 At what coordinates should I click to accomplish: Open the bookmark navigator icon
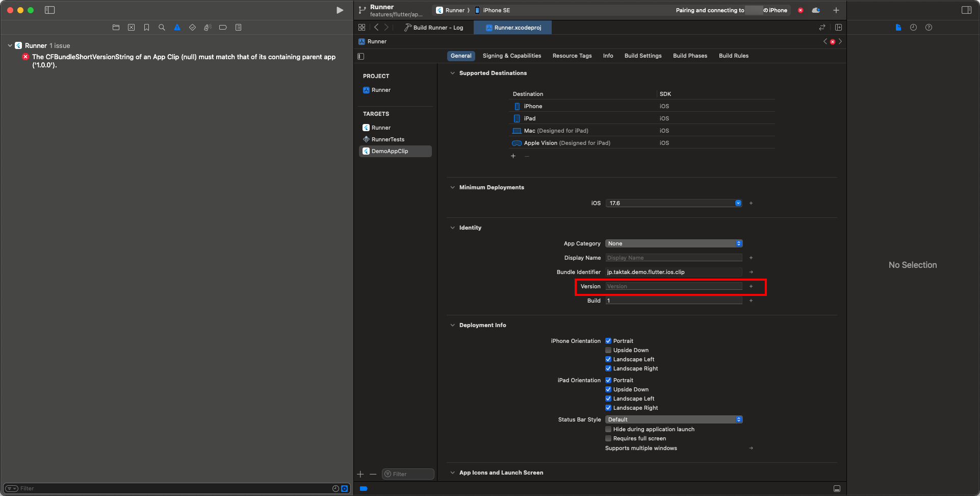pyautogui.click(x=146, y=28)
